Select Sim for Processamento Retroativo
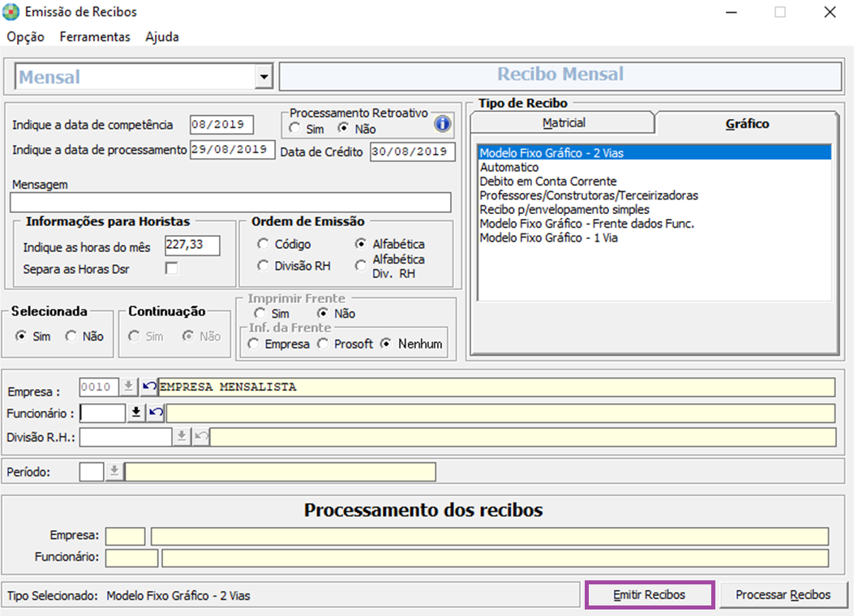854x616 pixels. click(294, 128)
